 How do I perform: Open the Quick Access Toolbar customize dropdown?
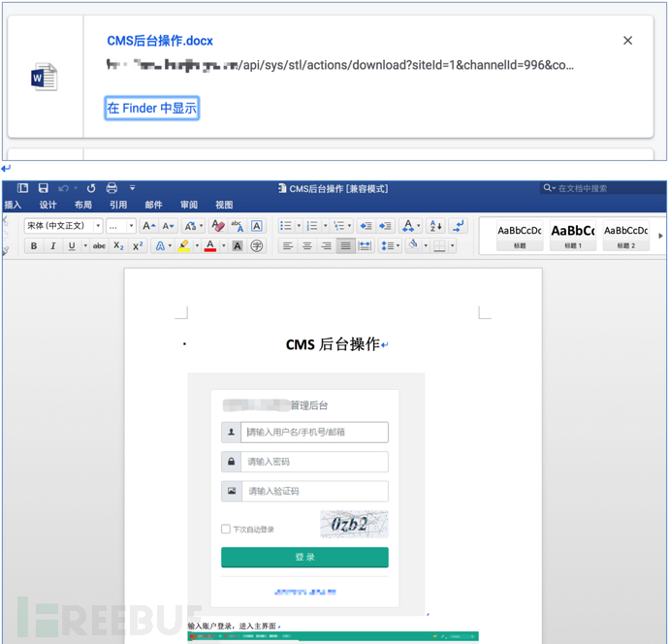[132, 188]
